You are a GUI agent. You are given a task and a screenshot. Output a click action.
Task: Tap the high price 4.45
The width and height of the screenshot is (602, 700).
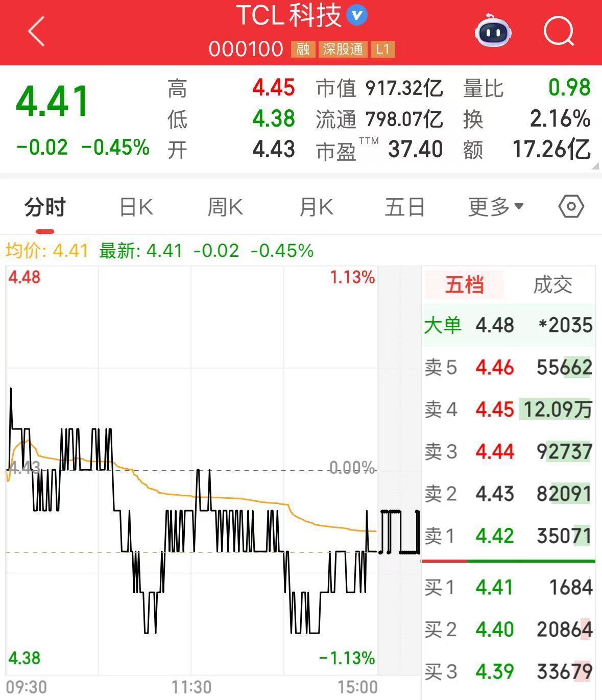pyautogui.click(x=274, y=88)
